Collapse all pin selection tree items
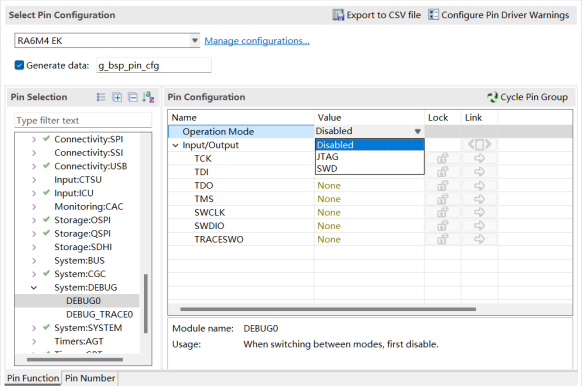Viewport: 583px width, 387px height. [133, 97]
